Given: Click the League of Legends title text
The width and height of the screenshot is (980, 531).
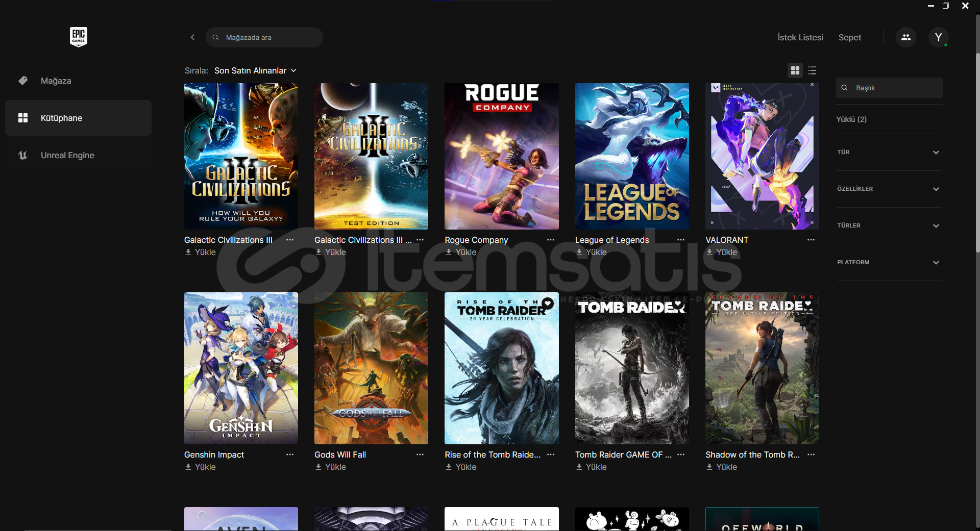Looking at the screenshot, I should pyautogui.click(x=612, y=240).
